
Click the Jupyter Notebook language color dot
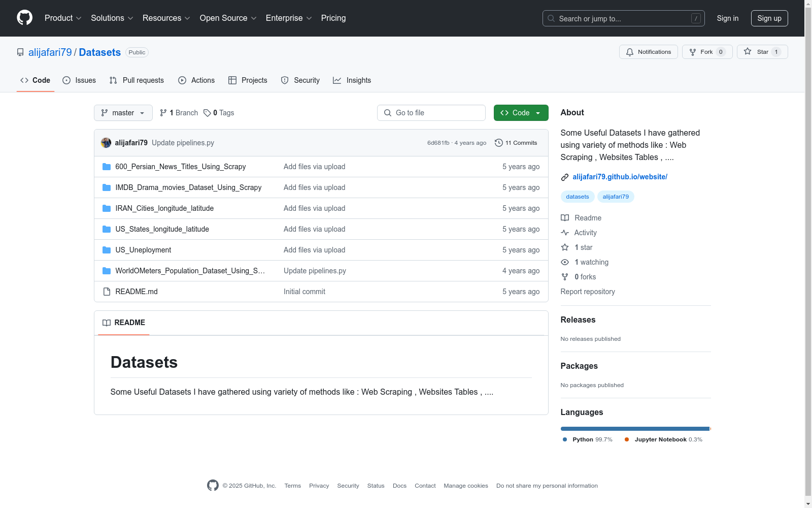[x=627, y=439]
